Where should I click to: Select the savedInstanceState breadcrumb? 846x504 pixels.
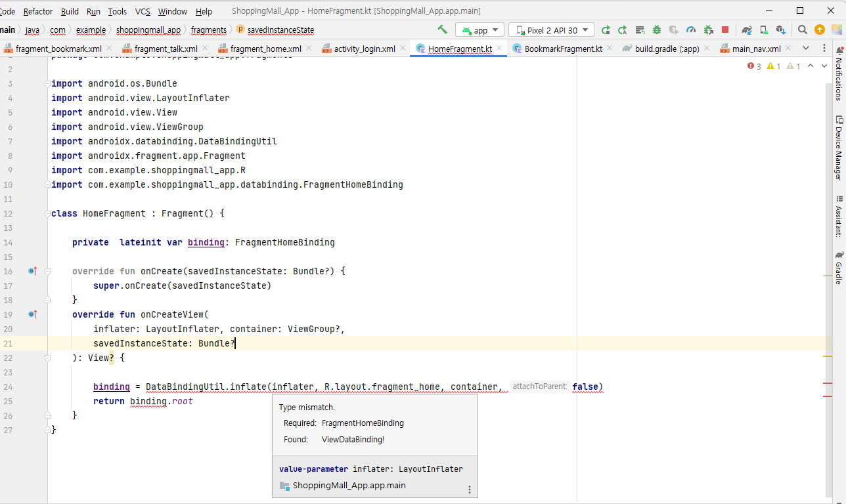(x=275, y=30)
